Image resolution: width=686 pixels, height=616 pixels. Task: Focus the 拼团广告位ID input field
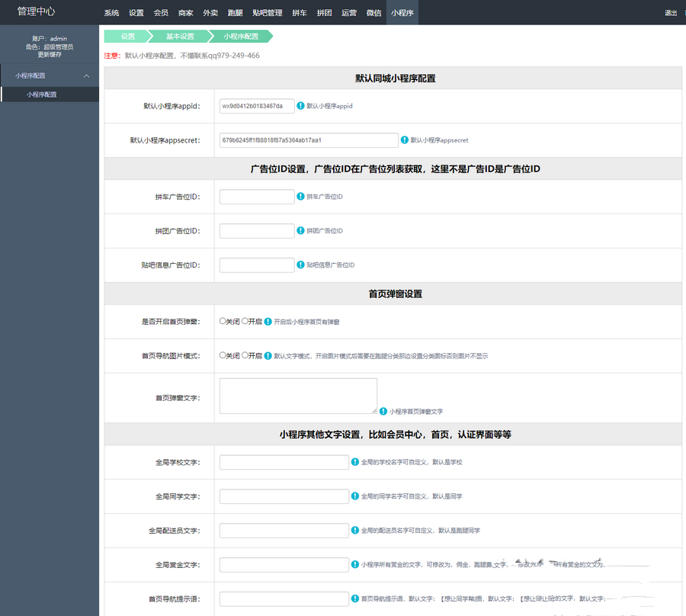[x=257, y=230]
